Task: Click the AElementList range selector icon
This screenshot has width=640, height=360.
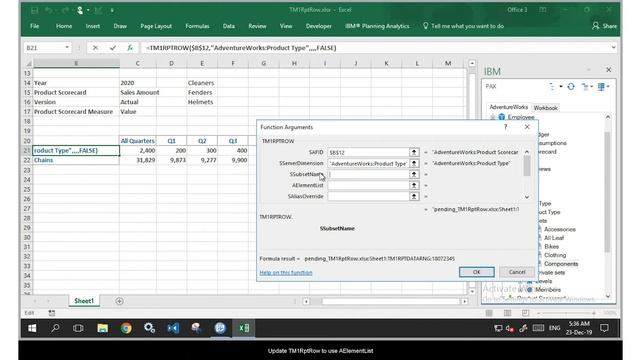Action: (414, 185)
